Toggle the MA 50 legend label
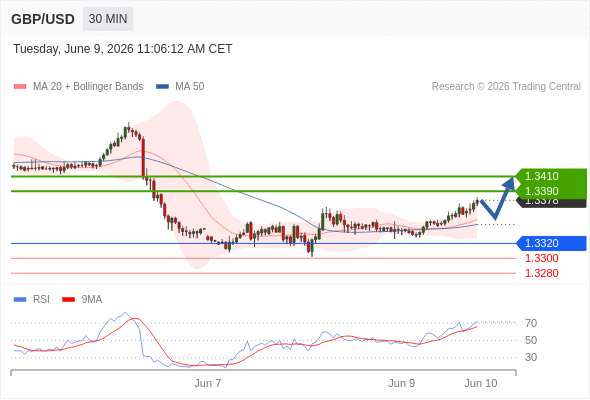 tap(190, 87)
